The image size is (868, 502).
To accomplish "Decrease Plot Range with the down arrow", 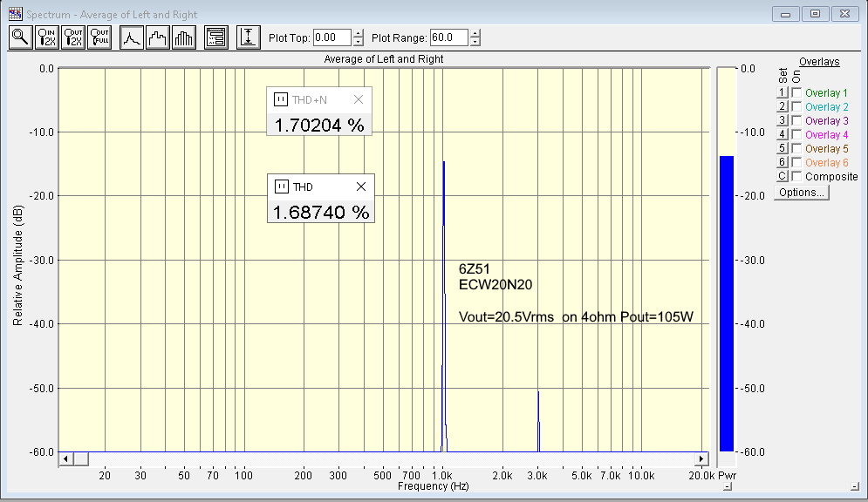I will click(475, 42).
